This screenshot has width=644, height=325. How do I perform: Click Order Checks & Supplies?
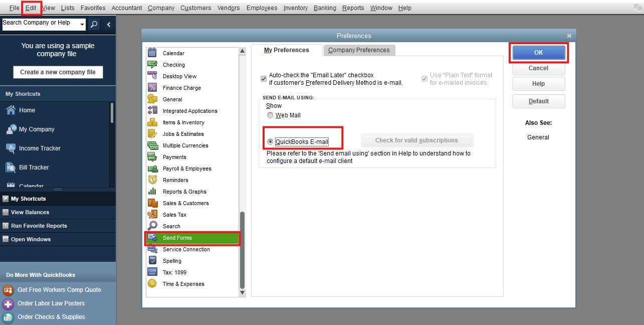tap(51, 317)
